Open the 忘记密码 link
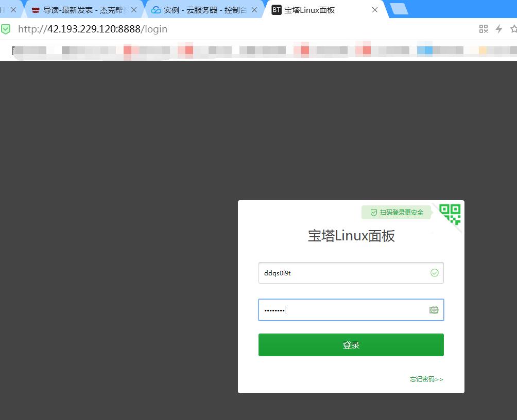Screen dimensions: 517x420 [426, 379]
